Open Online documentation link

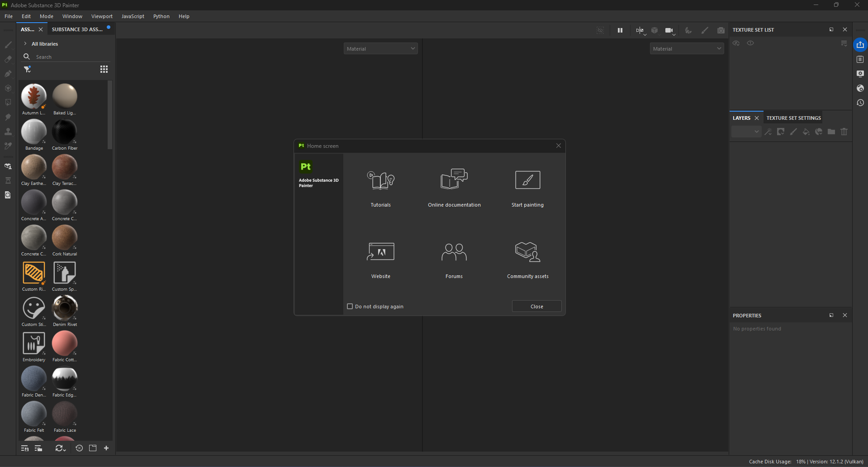click(x=454, y=188)
